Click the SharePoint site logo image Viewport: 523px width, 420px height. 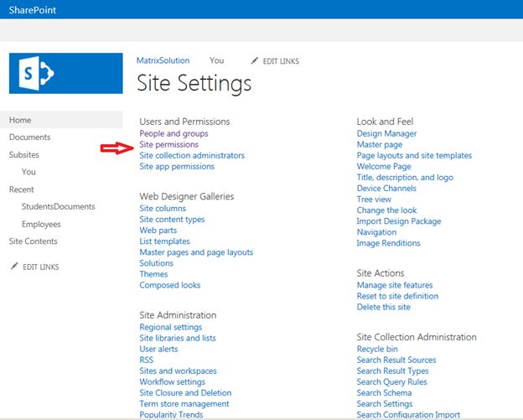tap(65, 73)
